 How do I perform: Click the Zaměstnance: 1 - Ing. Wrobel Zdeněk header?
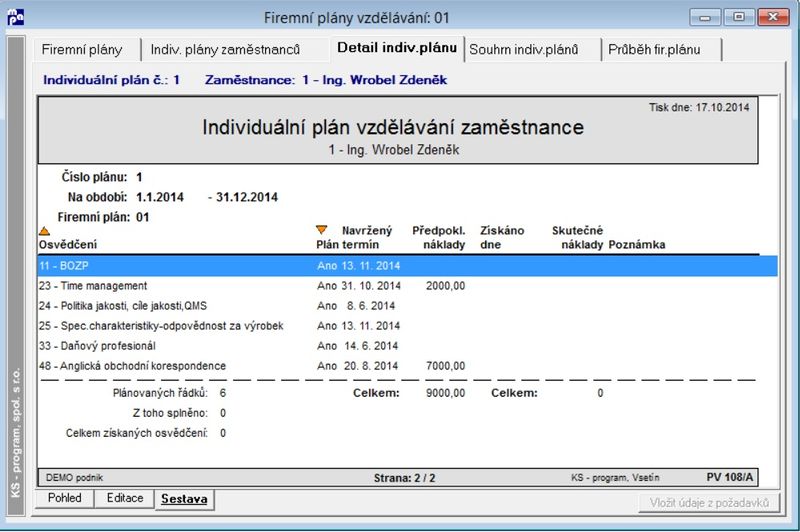click(326, 80)
